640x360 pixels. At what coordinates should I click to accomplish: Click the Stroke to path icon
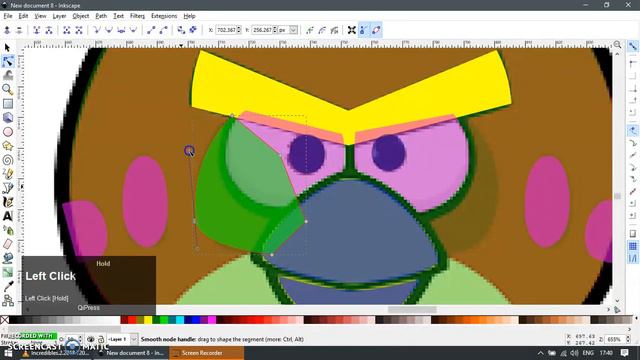point(193,30)
